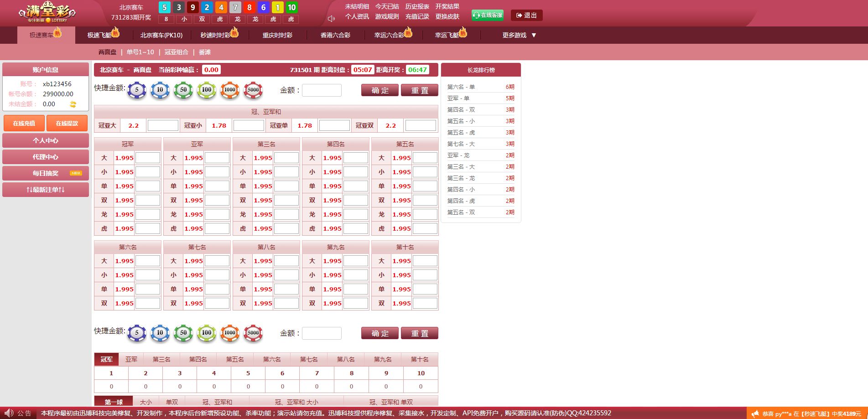Refresh unsettled amount with the coin icon

pos(73,104)
